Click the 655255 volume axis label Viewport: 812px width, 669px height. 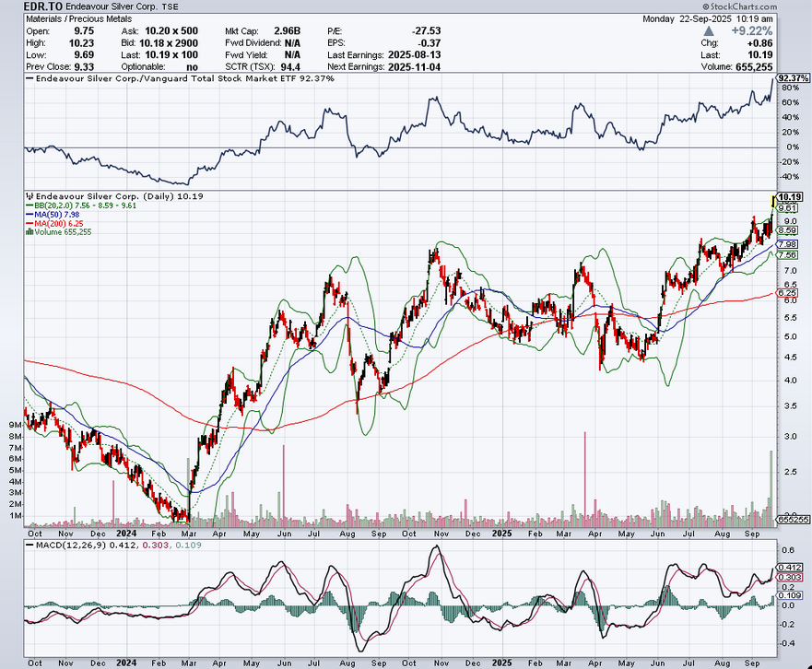[793, 520]
